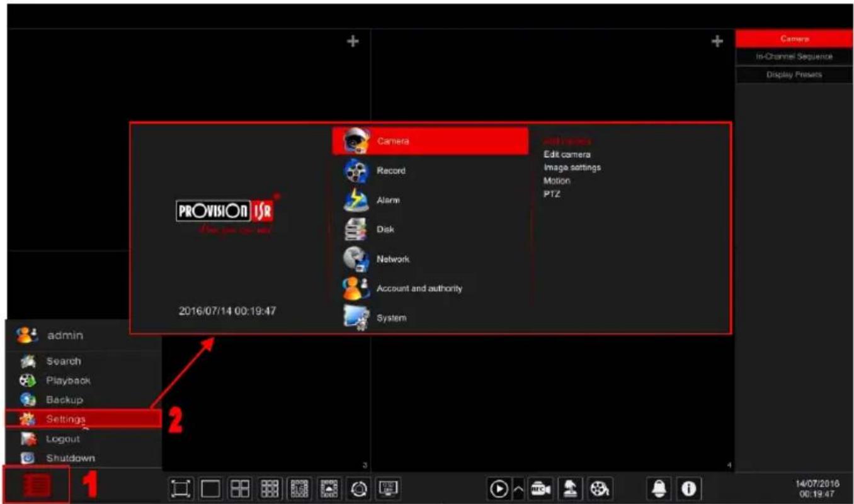This screenshot has width=854, height=504.
Task: Click the Edit camera link
Action: [x=567, y=154]
